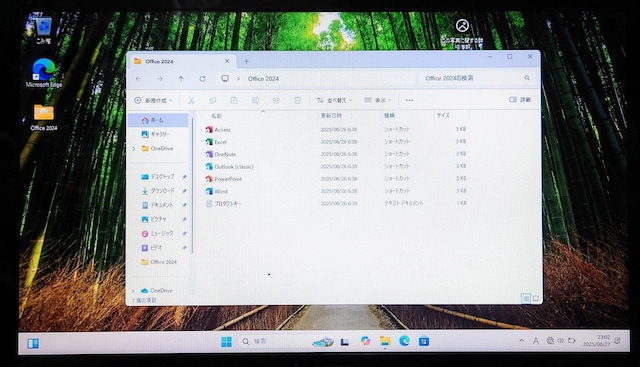Open the taskbar clock and date
The image size is (640, 367).
[x=597, y=340]
